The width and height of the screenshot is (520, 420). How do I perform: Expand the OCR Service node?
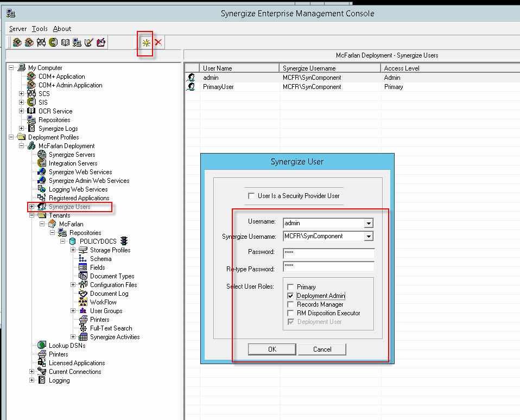point(22,111)
